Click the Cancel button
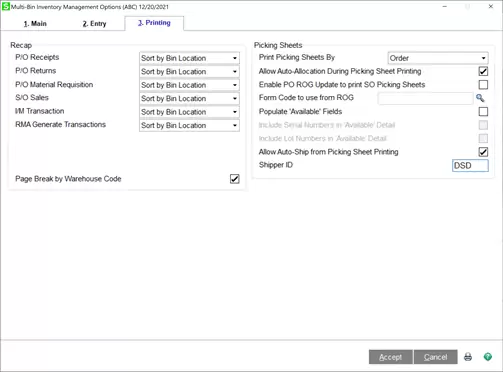This screenshot has width=503, height=372. [435, 357]
